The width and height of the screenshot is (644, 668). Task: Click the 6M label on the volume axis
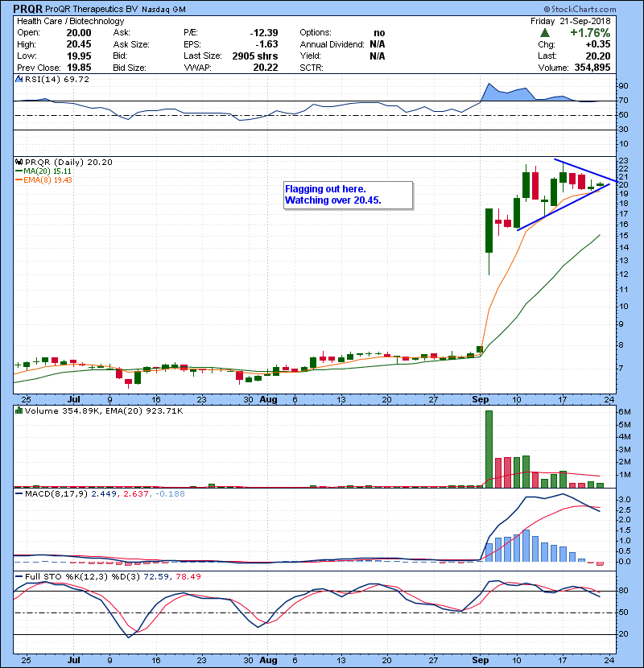tap(625, 412)
